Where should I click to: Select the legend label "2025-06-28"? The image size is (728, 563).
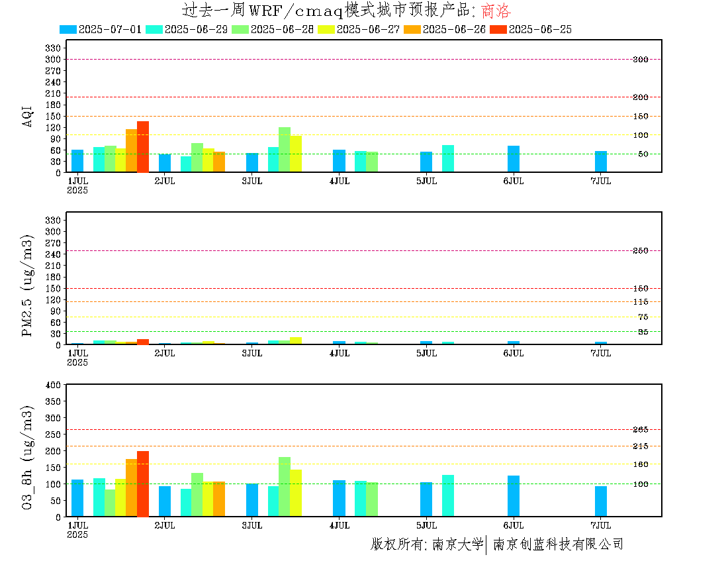(x=283, y=29)
